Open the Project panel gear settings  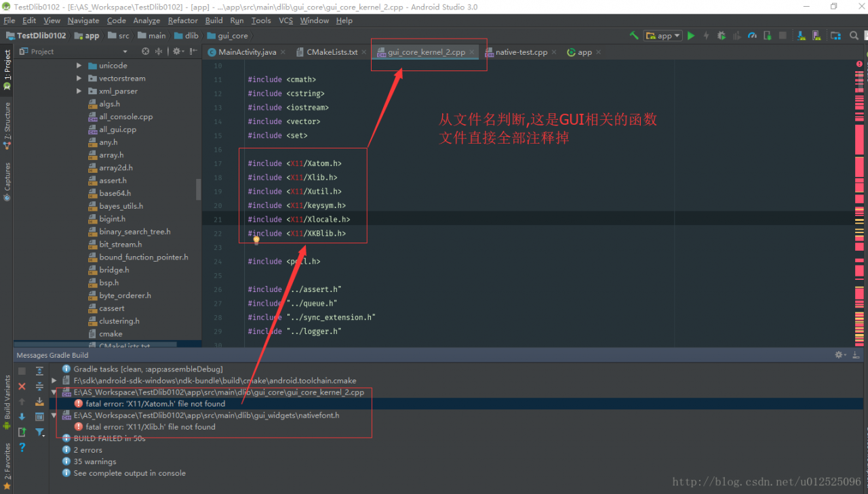click(177, 52)
